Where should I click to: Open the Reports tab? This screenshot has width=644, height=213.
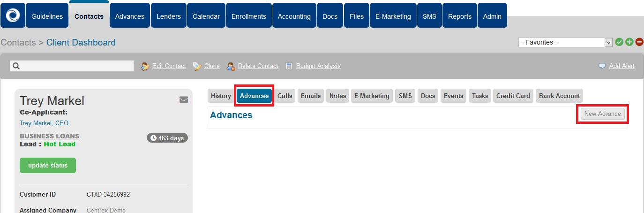460,15
